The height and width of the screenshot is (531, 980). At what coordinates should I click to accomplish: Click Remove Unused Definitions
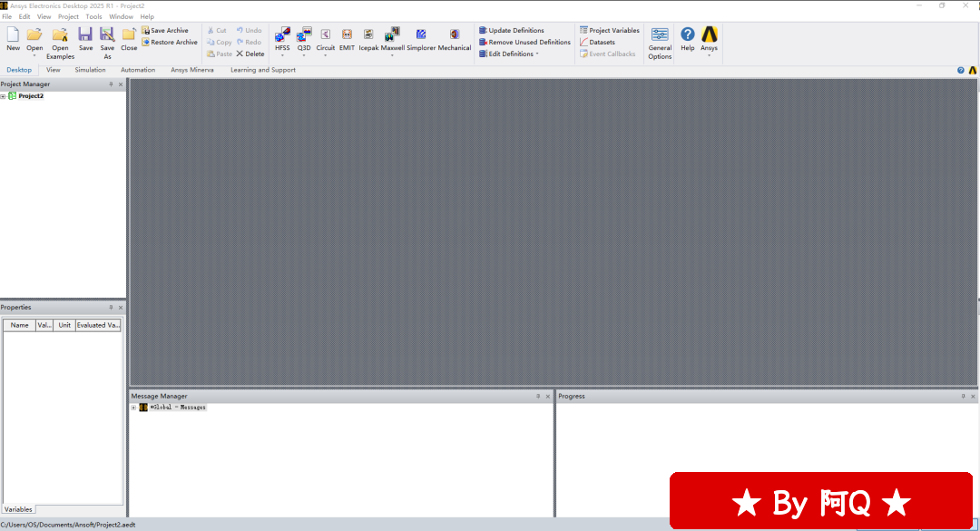[525, 42]
